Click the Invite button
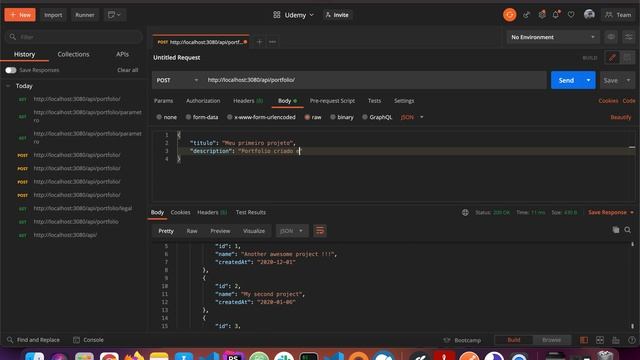Viewport: 640px width, 360px height. (337, 15)
